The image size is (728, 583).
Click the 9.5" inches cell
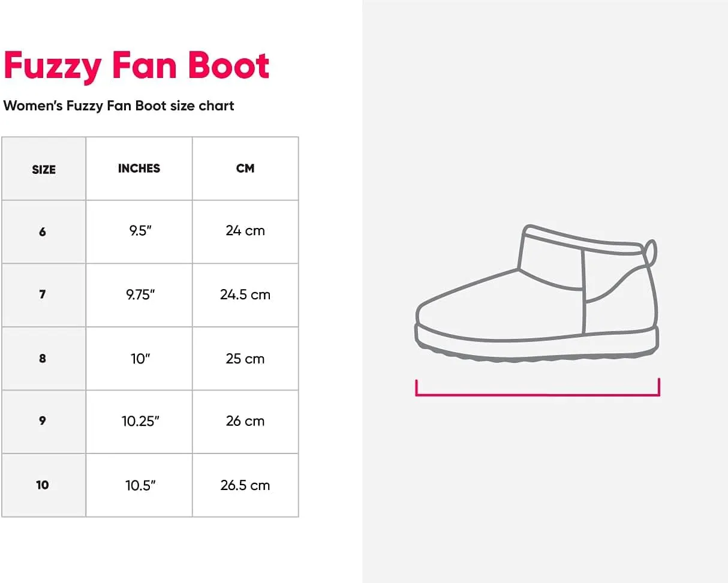(139, 232)
